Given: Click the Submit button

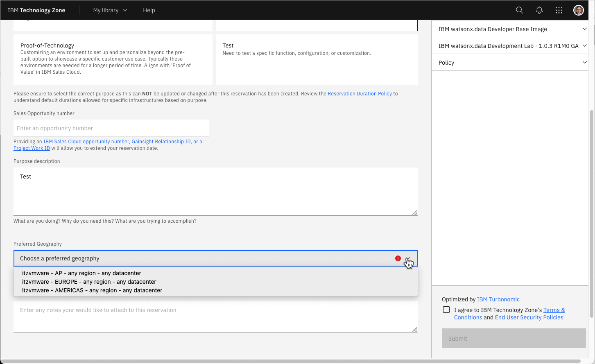Looking at the screenshot, I should 514,339.
